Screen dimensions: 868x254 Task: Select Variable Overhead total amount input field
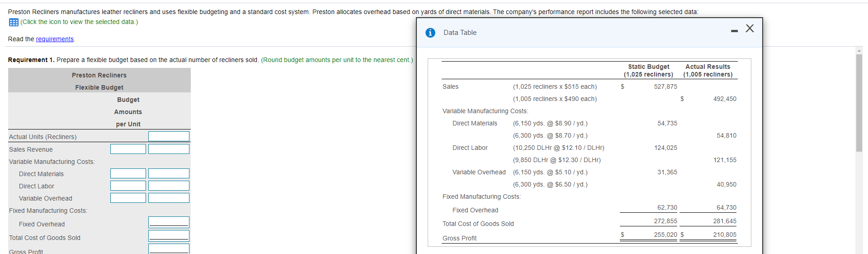click(169, 198)
